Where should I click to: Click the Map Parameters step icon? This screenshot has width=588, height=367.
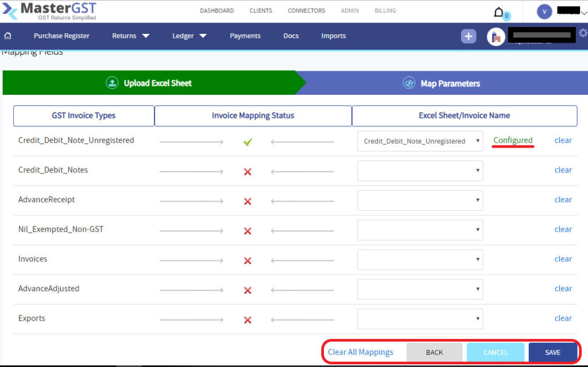(409, 83)
